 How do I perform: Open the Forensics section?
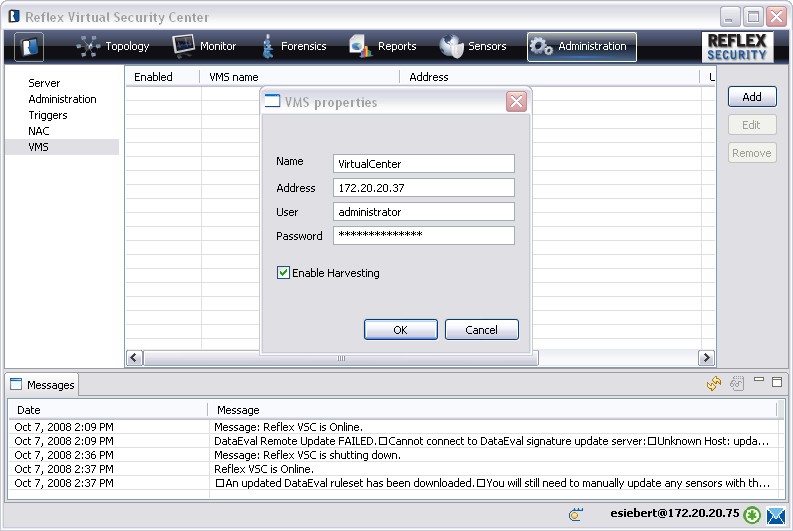pos(296,46)
